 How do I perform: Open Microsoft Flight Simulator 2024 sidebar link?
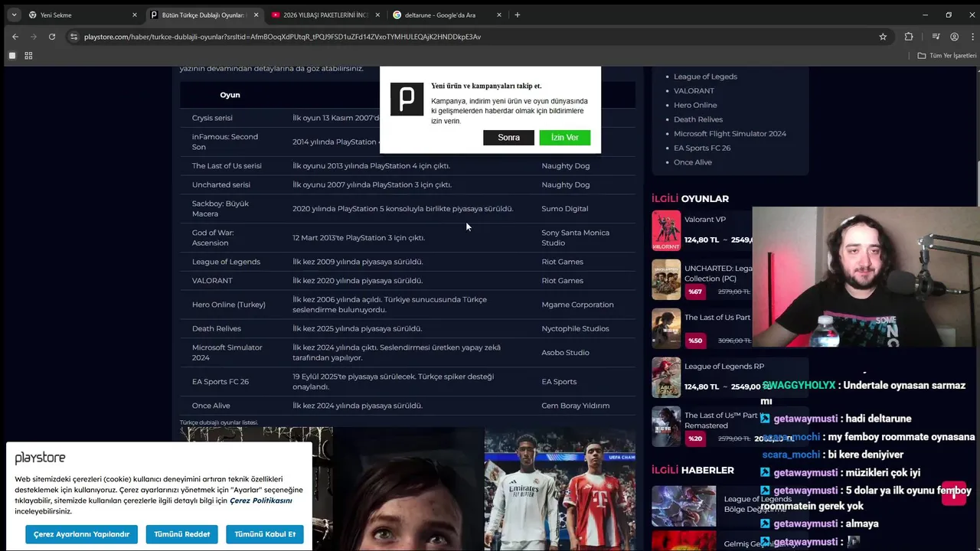(730, 133)
